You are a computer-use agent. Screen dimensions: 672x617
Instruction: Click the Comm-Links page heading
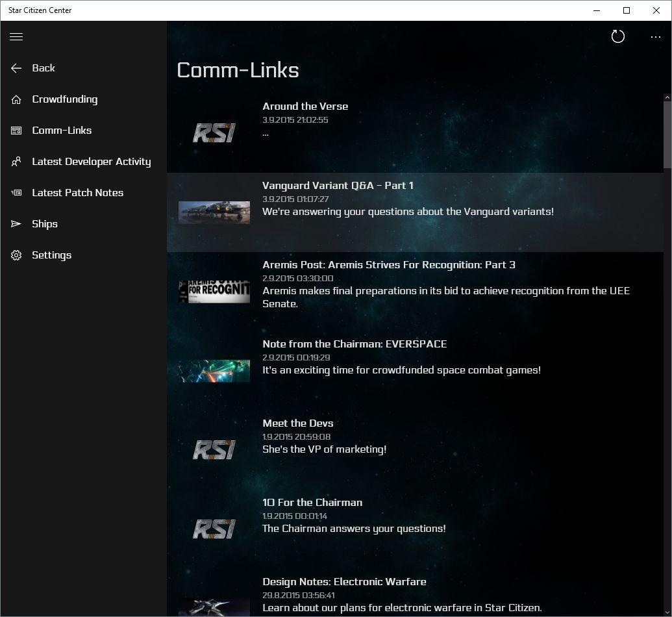tap(238, 70)
